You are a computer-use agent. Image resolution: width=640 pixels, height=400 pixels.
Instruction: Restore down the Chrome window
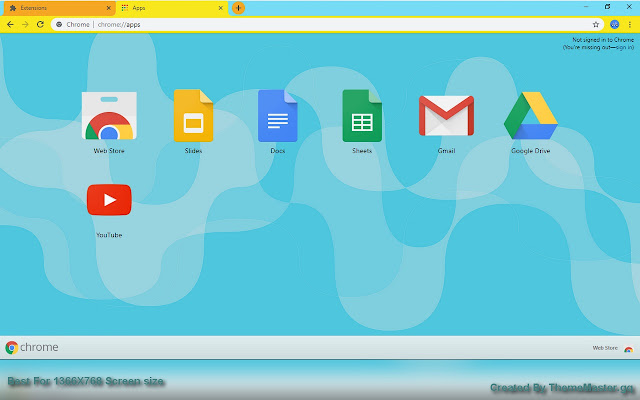(x=607, y=7)
